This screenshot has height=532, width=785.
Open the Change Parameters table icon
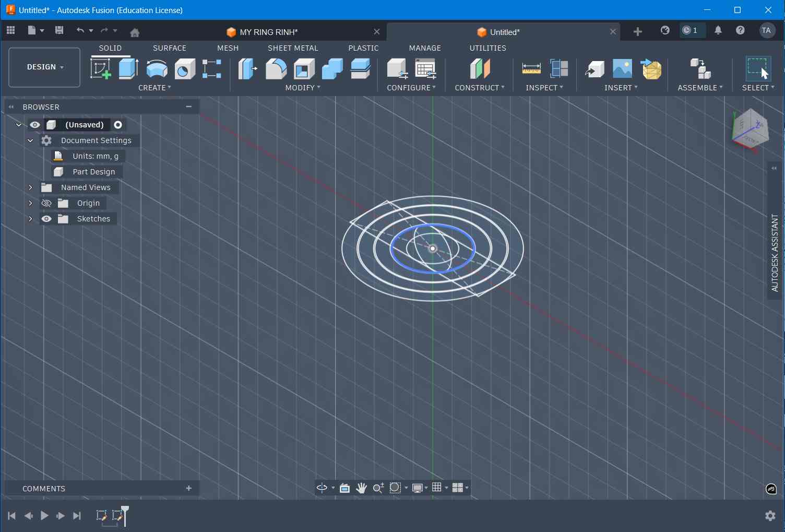pos(425,68)
